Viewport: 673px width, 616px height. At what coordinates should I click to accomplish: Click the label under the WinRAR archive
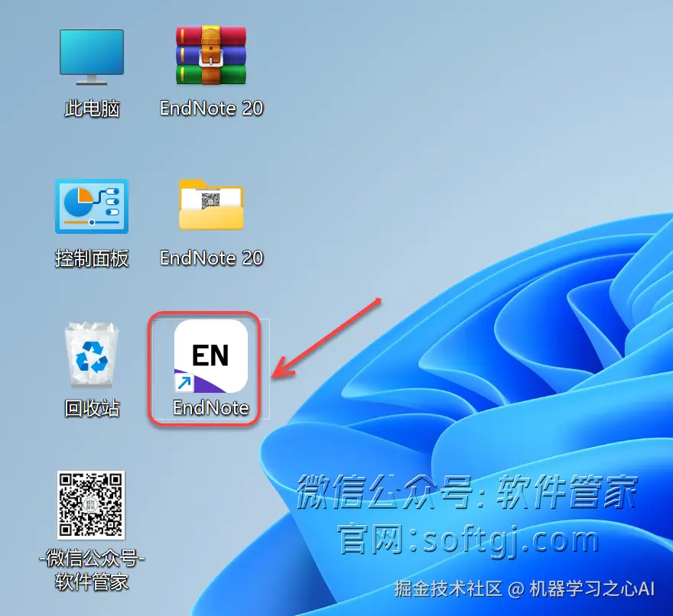click(x=211, y=108)
